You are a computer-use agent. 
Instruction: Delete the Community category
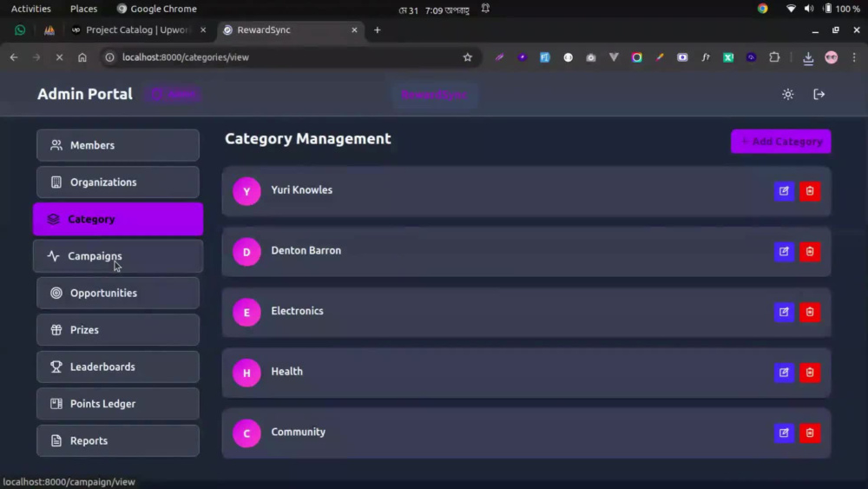[x=810, y=433]
